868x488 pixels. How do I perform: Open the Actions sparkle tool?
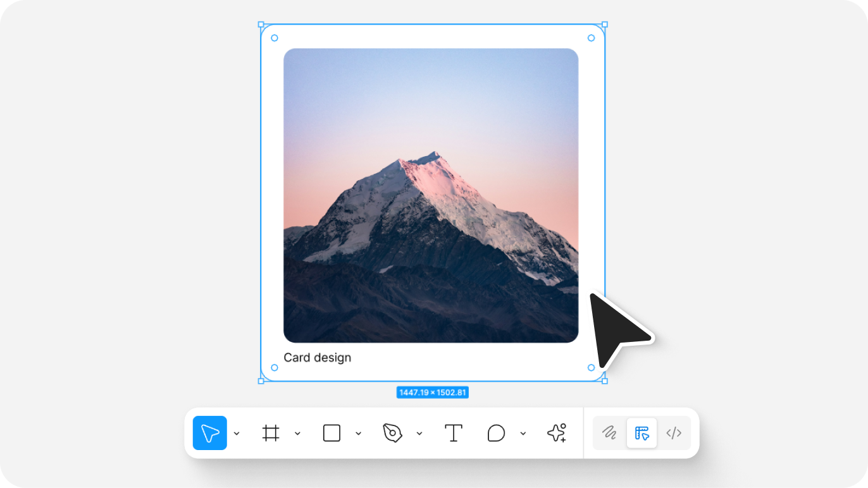tap(557, 433)
